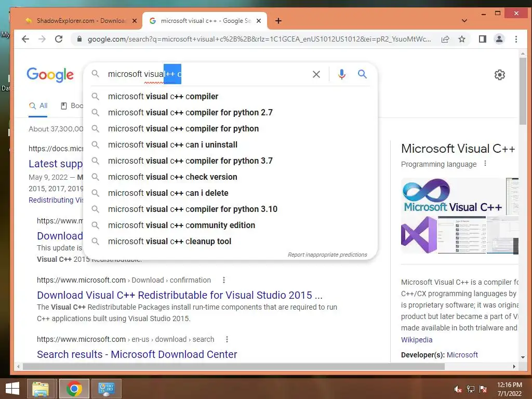Open the Control Panel taskbar icon

tap(106, 389)
